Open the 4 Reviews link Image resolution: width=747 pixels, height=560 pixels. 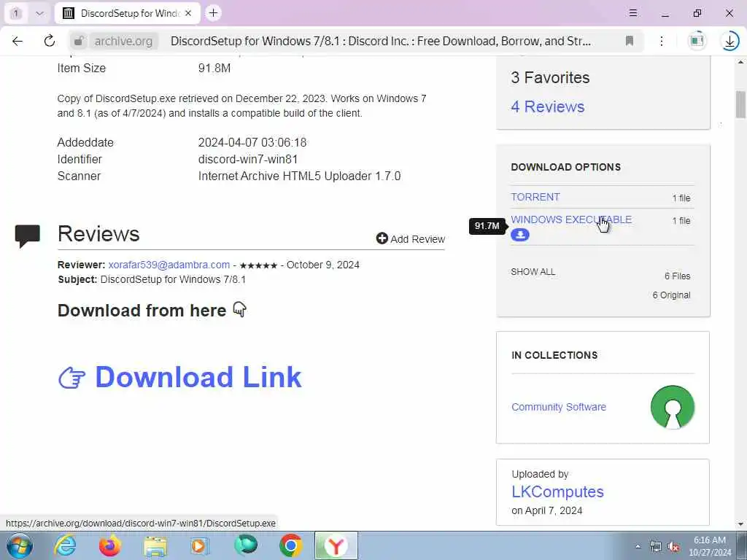click(548, 106)
